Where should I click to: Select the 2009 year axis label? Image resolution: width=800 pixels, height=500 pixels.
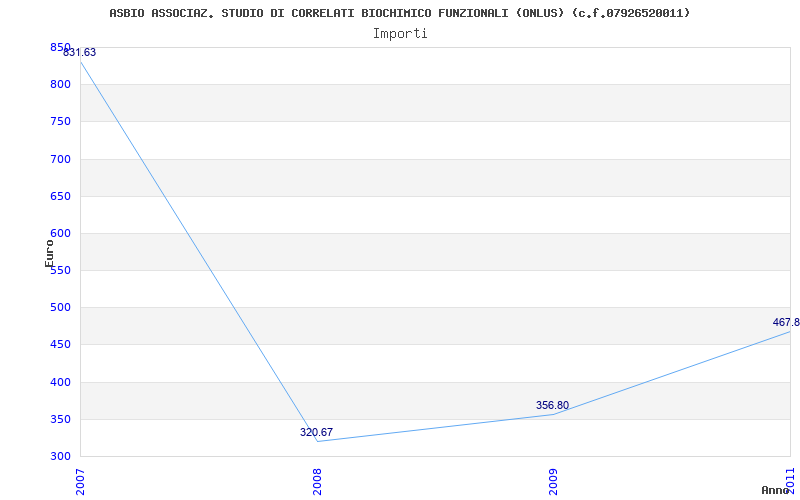tap(553, 482)
